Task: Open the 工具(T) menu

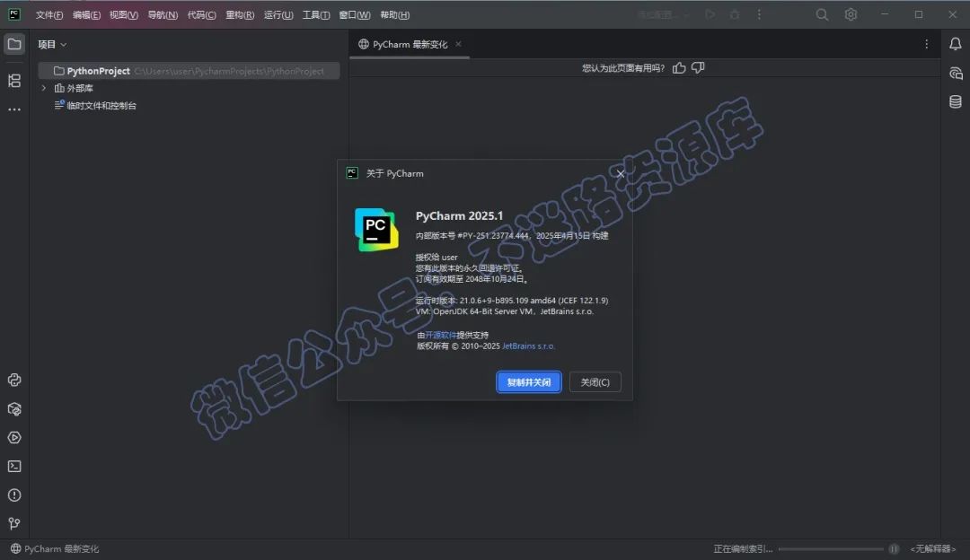Action: [315, 15]
